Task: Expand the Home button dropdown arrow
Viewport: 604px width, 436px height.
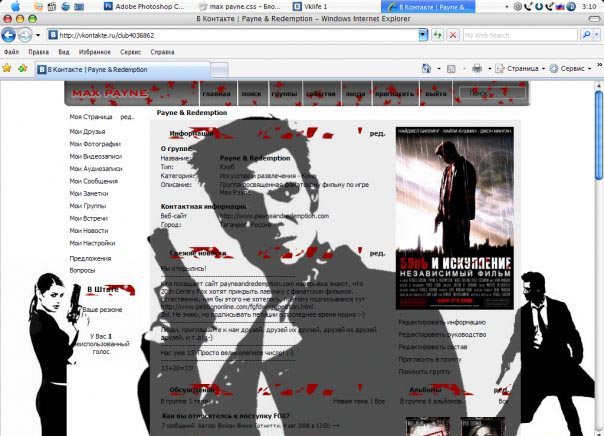Action: tap(439, 69)
